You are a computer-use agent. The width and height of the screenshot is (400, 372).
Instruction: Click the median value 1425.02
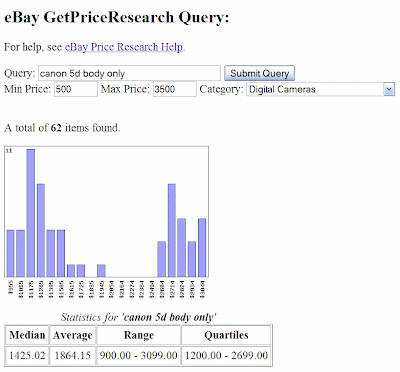(x=27, y=355)
